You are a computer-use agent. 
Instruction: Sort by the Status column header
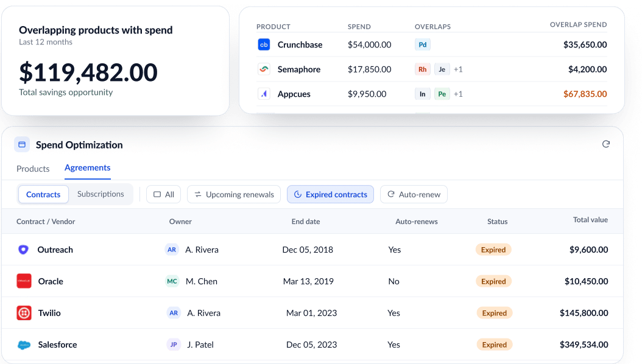click(498, 222)
